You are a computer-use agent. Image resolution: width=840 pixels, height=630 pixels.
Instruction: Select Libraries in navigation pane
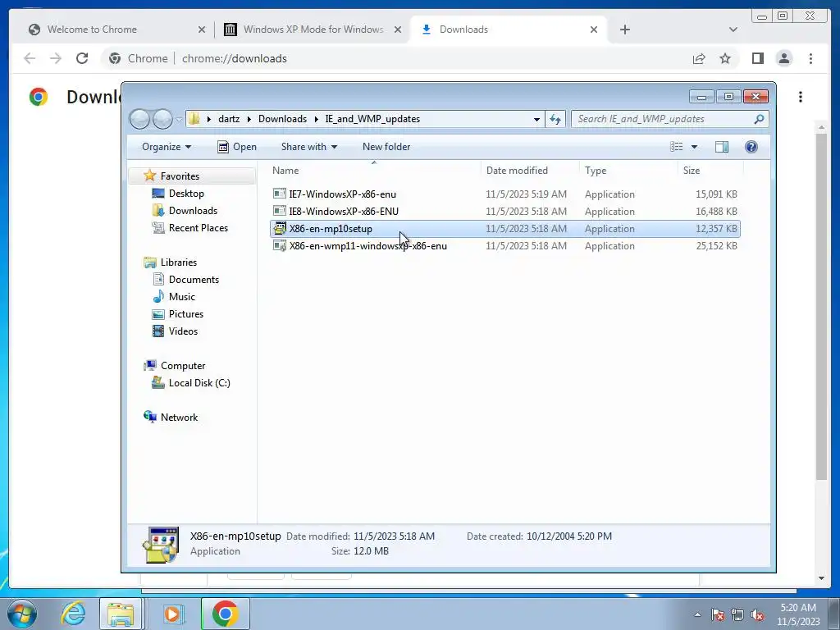click(178, 262)
